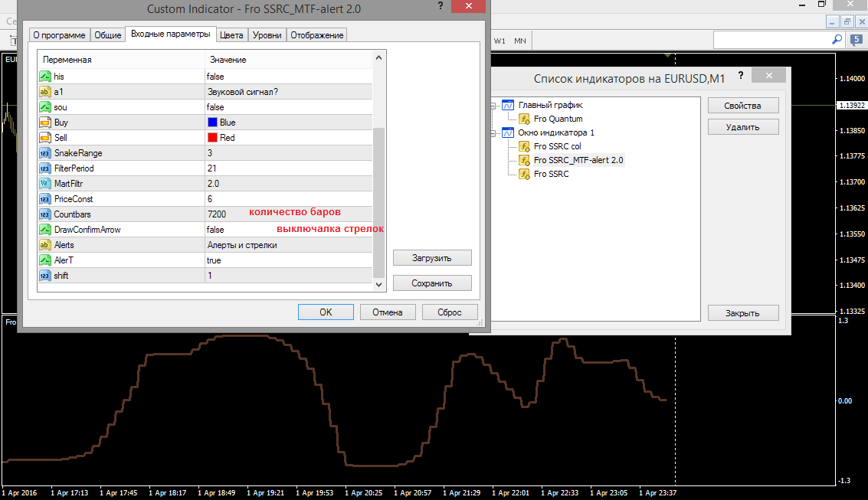868x500 pixels.
Task: Click the Countbars integer variable icon
Action: coord(45,214)
